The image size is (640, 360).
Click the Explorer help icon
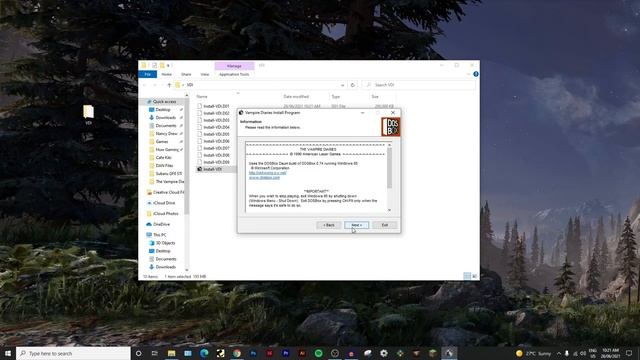(x=476, y=74)
